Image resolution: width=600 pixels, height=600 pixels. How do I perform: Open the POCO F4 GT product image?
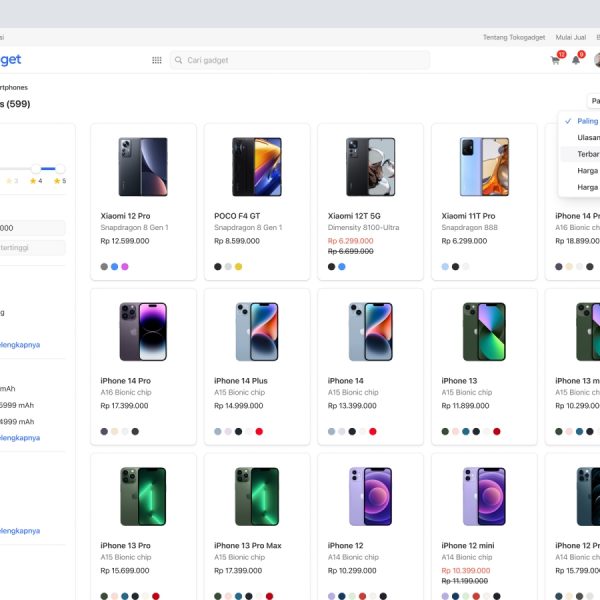click(257, 167)
